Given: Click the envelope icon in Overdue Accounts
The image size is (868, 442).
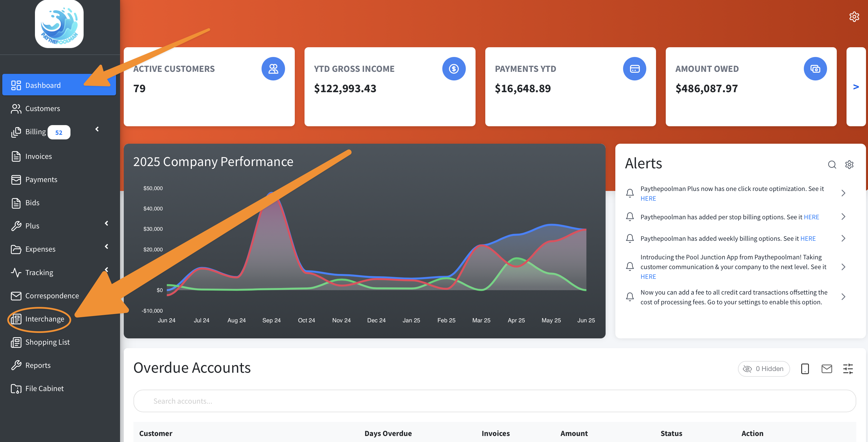Looking at the screenshot, I should point(826,369).
